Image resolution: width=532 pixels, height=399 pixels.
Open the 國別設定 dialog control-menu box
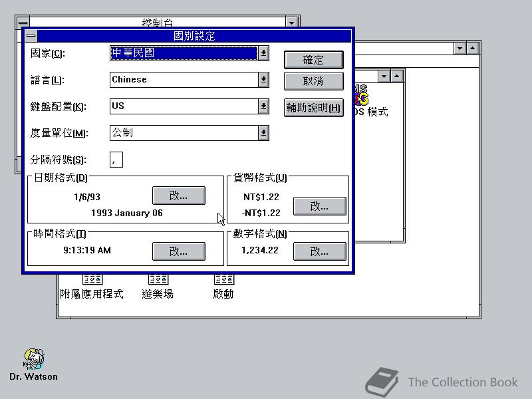(x=31, y=36)
